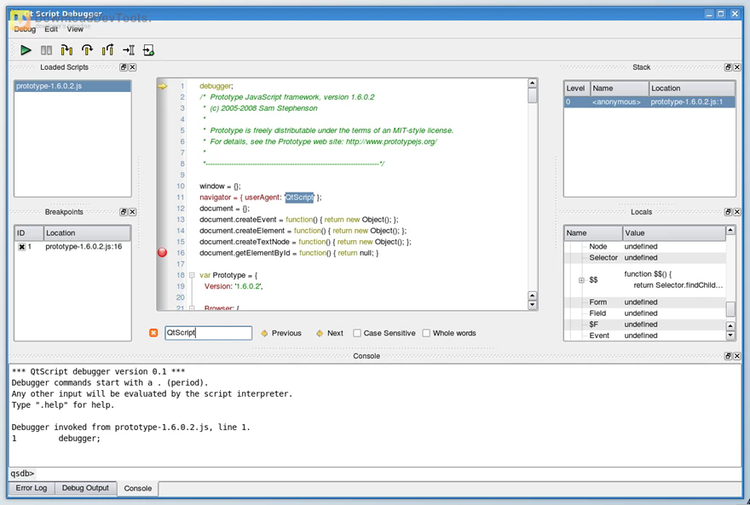Click the Name column header in Stack
750x505 pixels.
[619, 88]
